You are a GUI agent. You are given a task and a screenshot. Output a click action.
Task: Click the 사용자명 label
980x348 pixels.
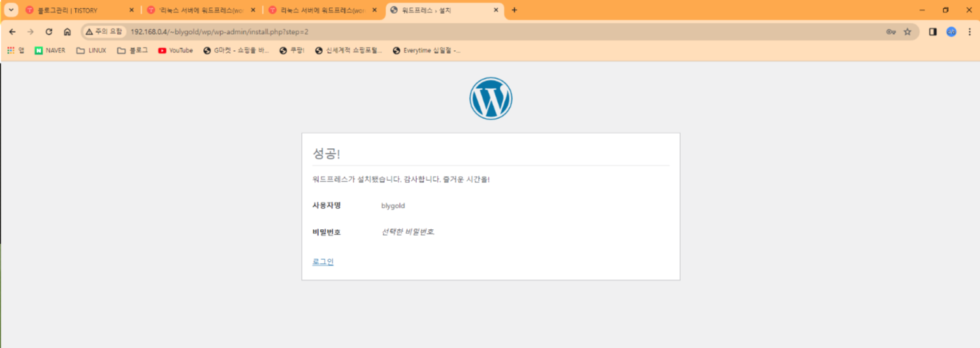pyautogui.click(x=327, y=206)
